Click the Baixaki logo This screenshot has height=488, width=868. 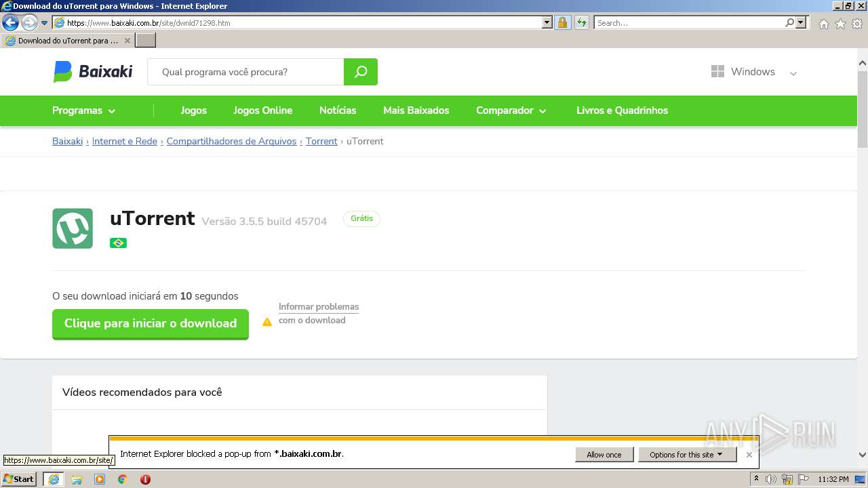point(93,71)
